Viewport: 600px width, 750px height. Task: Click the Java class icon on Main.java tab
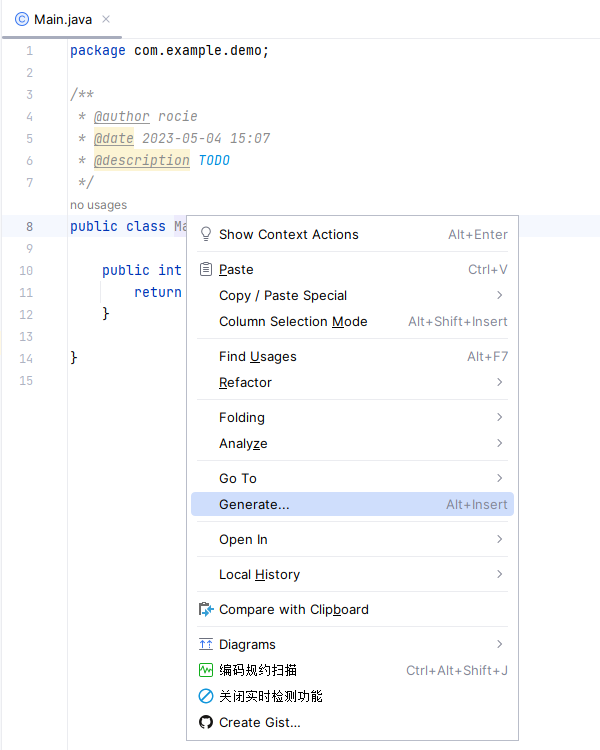[x=22, y=19]
